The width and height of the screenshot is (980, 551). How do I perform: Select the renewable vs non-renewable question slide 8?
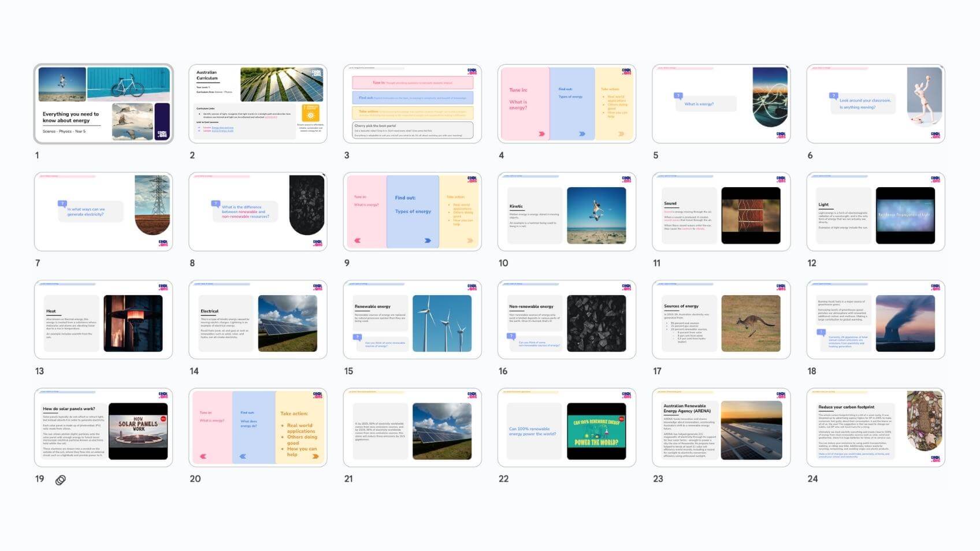pyautogui.click(x=258, y=212)
